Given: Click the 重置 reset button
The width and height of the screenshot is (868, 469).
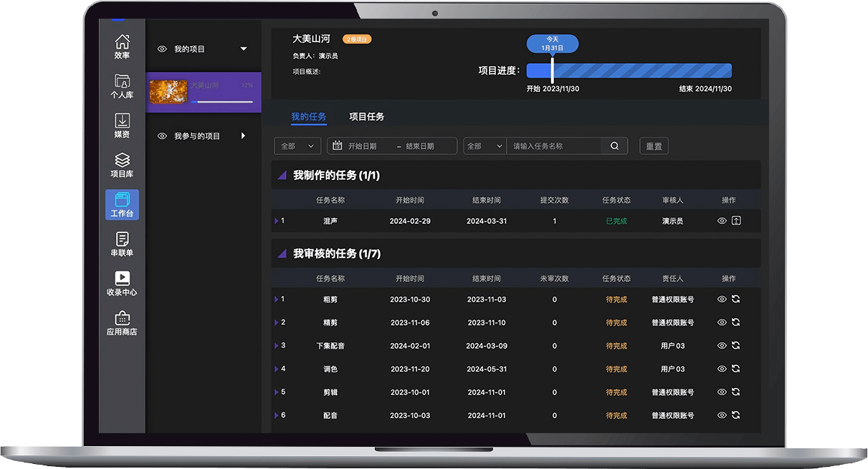Looking at the screenshot, I should point(654,146).
